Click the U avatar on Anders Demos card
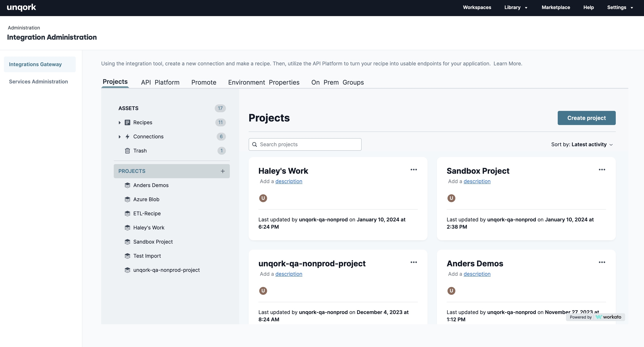Screen dimensions: 644x347 tap(451, 291)
